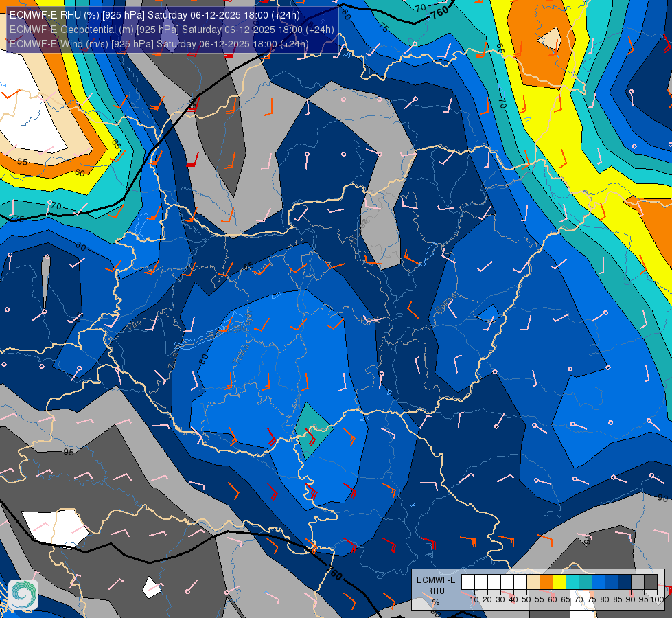Viewport: 672px width, 618px height.
Task: Click the ECMWF-E RHU % legend title
Action: point(436,591)
